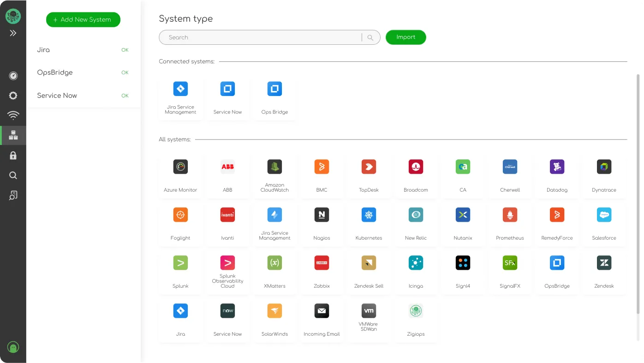Click the vertical scrollbar on the right edge

(x=638, y=194)
